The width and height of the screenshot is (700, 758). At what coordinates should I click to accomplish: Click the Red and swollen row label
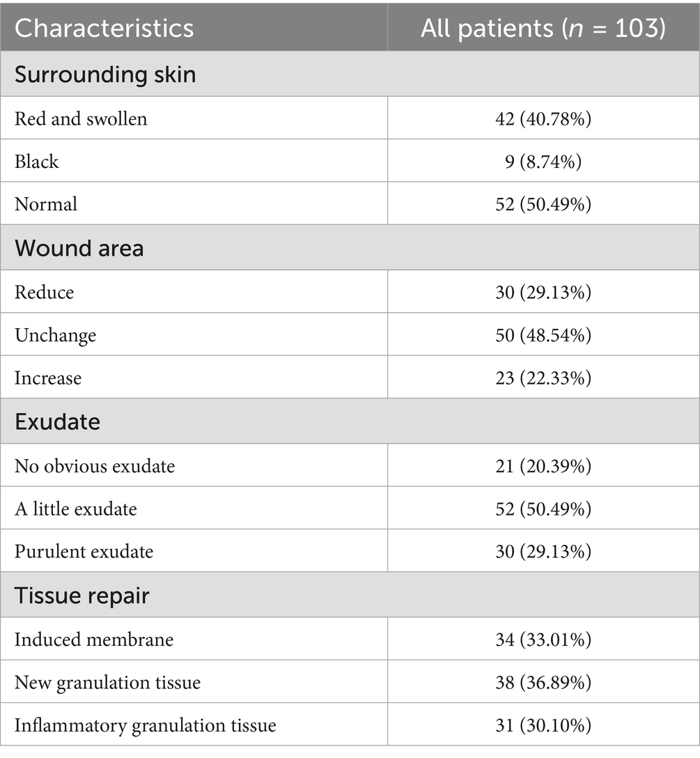[81, 118]
